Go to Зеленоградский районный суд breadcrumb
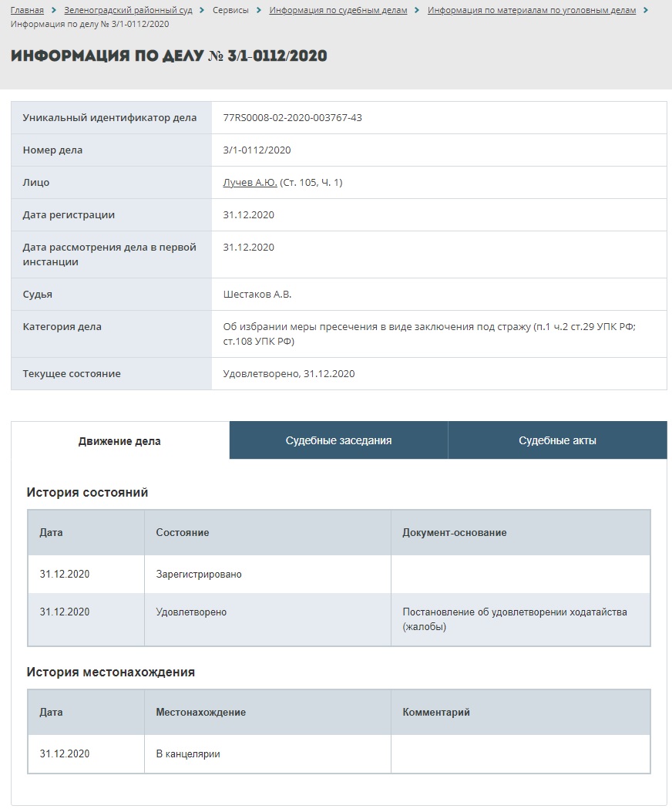Image resolution: width=672 pixels, height=809 pixels. click(x=128, y=10)
